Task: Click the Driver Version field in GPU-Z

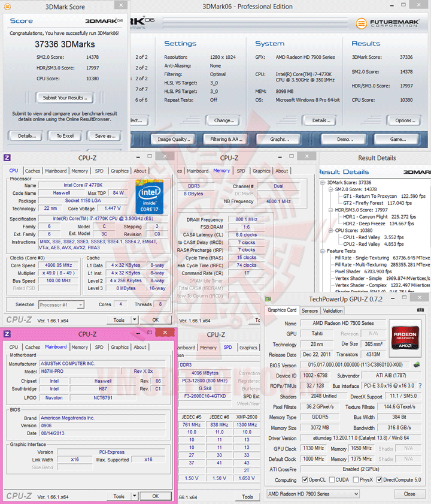Action: click(x=361, y=438)
